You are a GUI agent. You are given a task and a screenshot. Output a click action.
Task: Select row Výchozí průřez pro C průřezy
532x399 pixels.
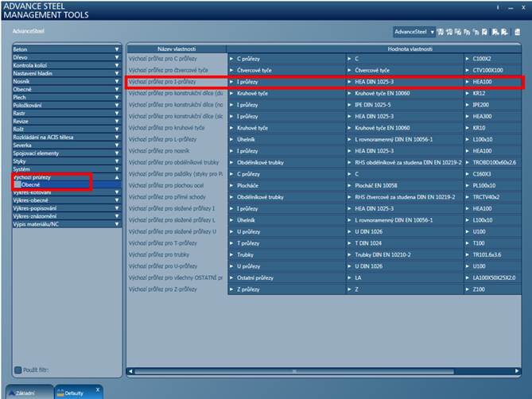[177, 59]
